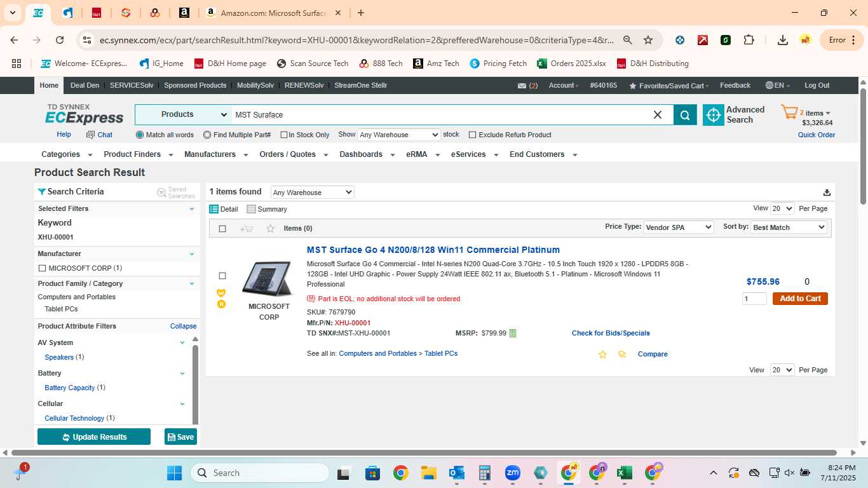
Task: Click the Battery Capacity filter link
Action: (x=70, y=388)
